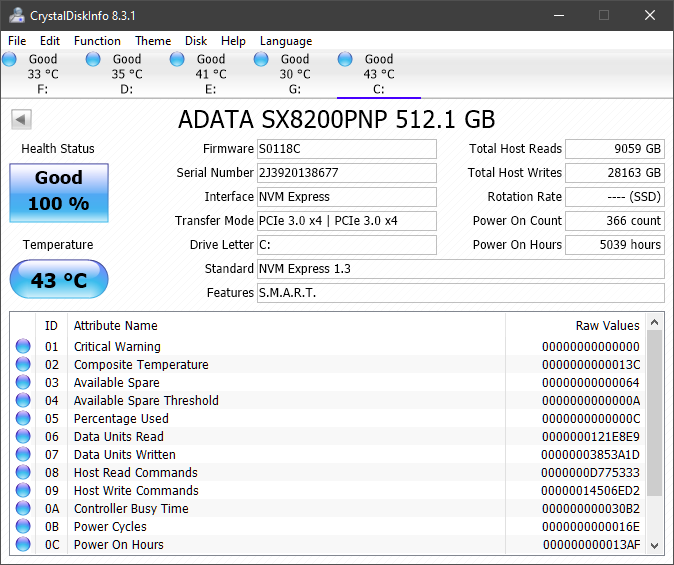Open the File menu
Viewport: 674px width, 565px height.
tap(17, 41)
